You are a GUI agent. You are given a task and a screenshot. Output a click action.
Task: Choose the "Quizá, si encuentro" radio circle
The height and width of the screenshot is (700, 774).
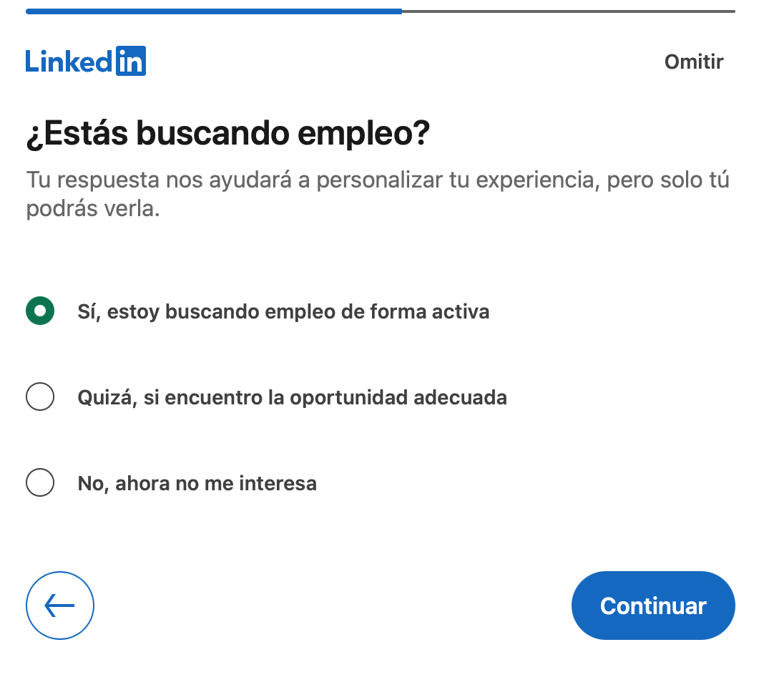(x=40, y=397)
